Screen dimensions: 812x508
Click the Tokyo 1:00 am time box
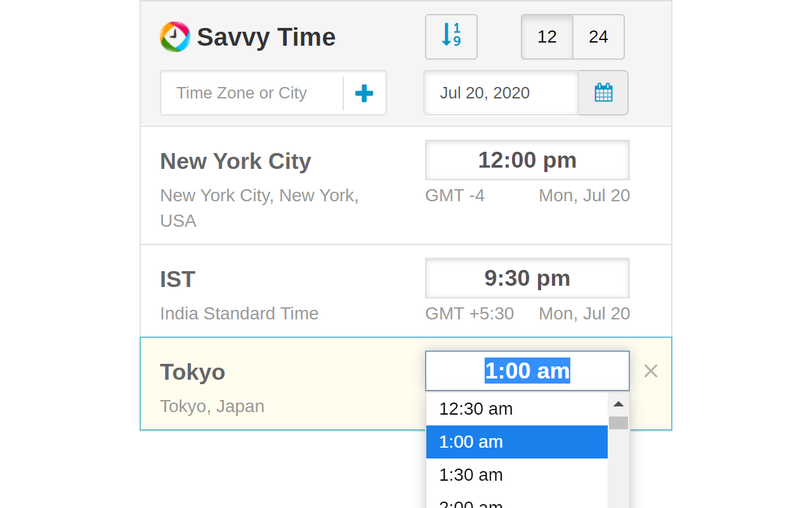click(x=527, y=371)
